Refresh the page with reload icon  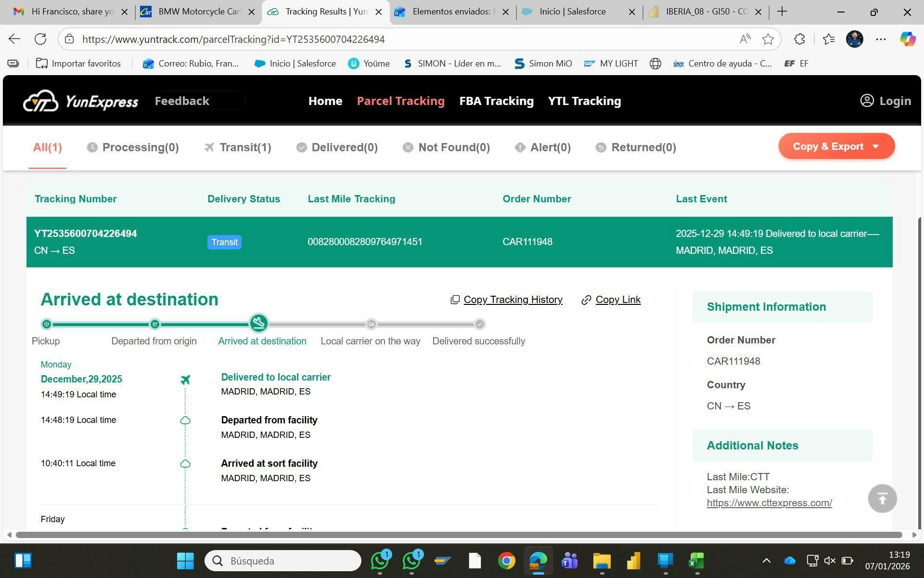pyautogui.click(x=40, y=39)
